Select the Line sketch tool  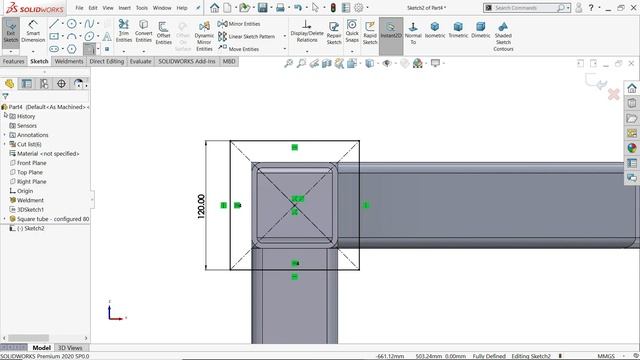53,24
